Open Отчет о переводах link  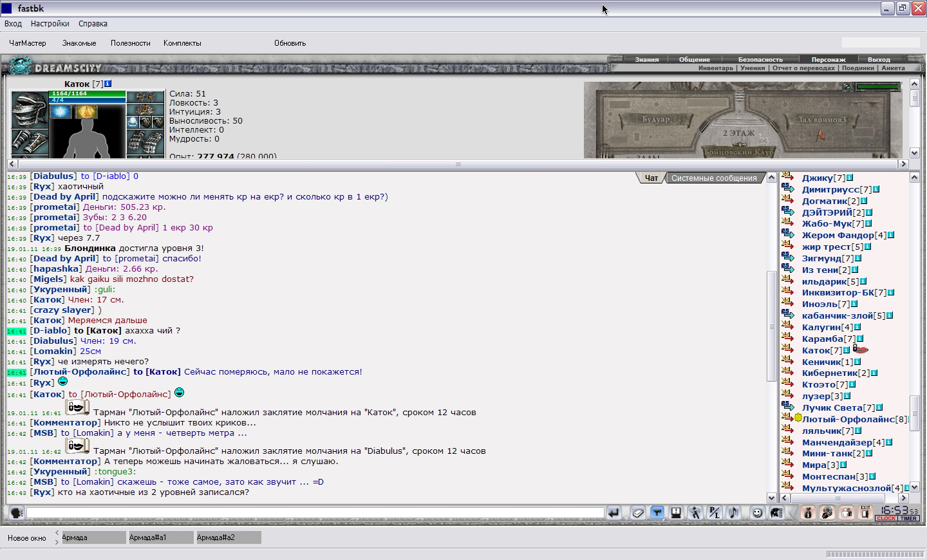coord(803,68)
